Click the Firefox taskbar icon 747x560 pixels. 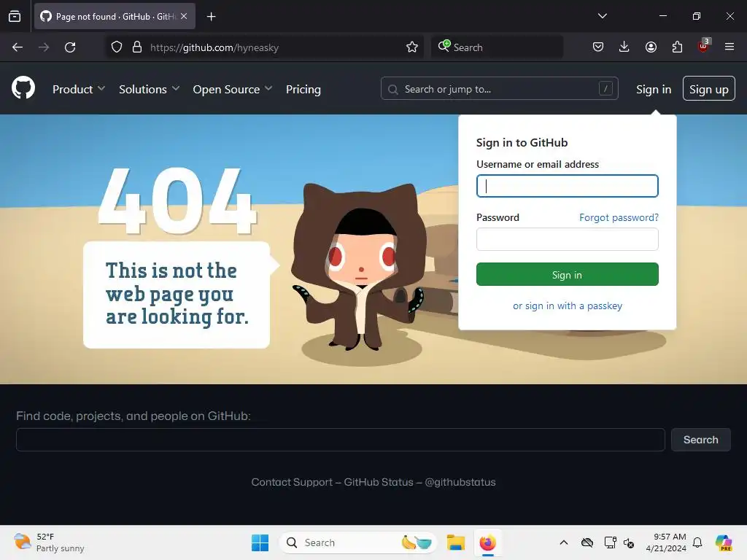coord(487,542)
